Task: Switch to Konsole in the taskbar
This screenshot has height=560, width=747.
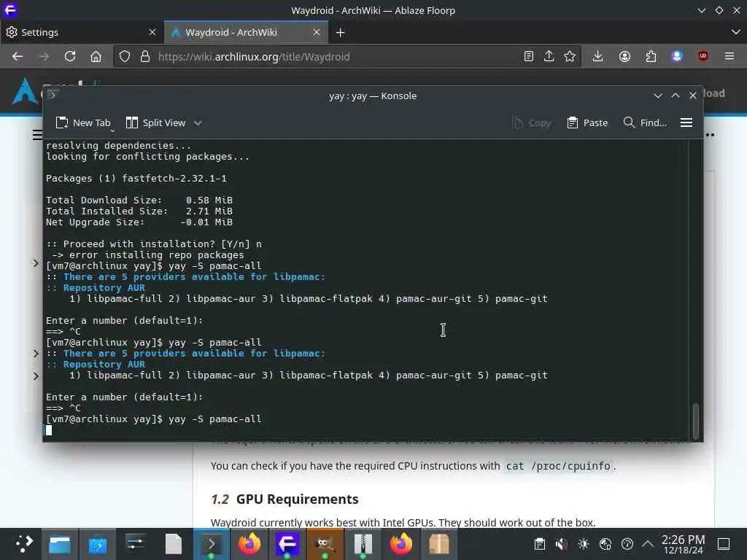Action: point(212,544)
